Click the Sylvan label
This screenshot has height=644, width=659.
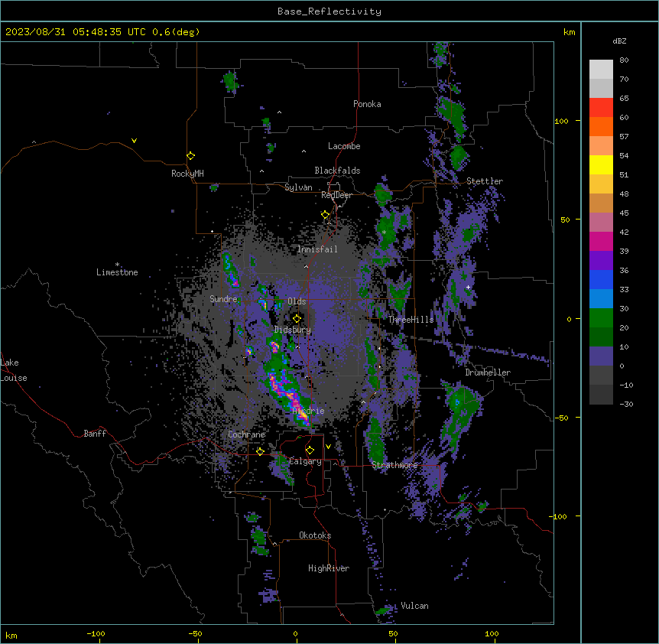point(298,187)
